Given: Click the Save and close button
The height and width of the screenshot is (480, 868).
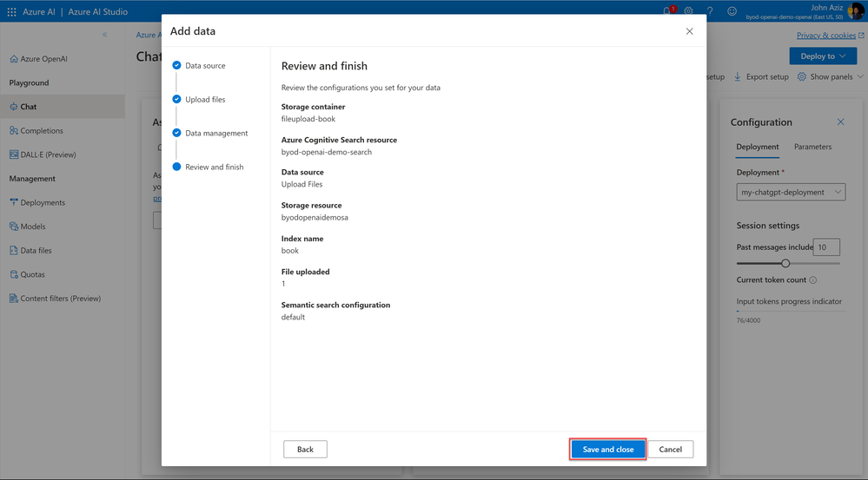Looking at the screenshot, I should [608, 449].
